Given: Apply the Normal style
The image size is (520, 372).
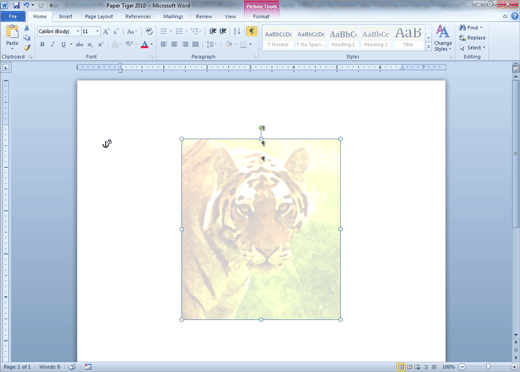Looking at the screenshot, I should 278,38.
